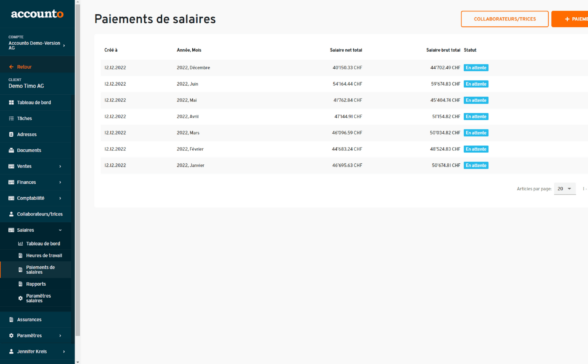
Task: Click the En attente badge for Janvier
Action: [x=476, y=165]
